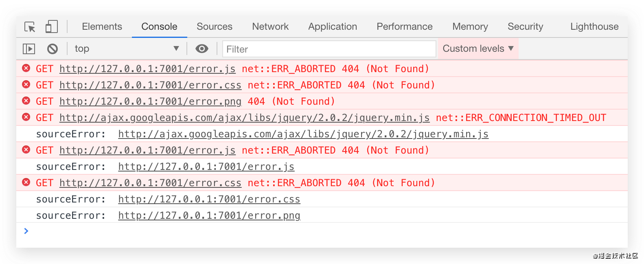Screen dimensions: 644x264
Task: Expand the Custom levels dropdown
Action: [x=478, y=48]
